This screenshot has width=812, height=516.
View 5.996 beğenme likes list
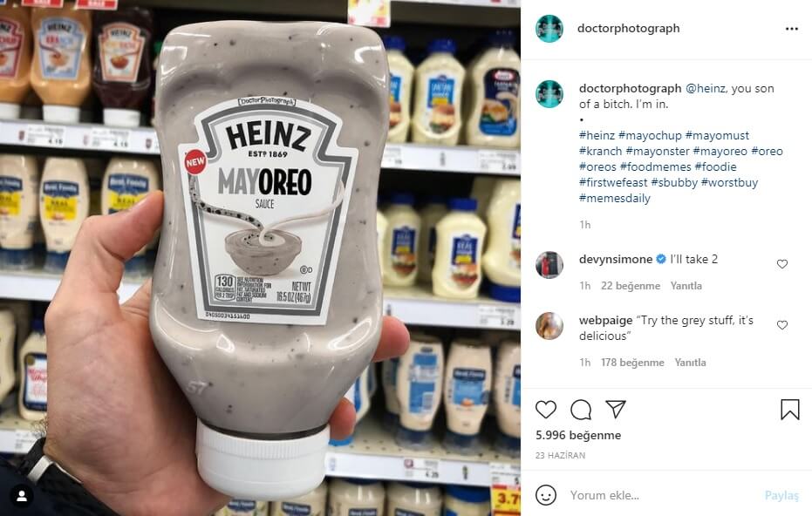pyautogui.click(x=578, y=435)
